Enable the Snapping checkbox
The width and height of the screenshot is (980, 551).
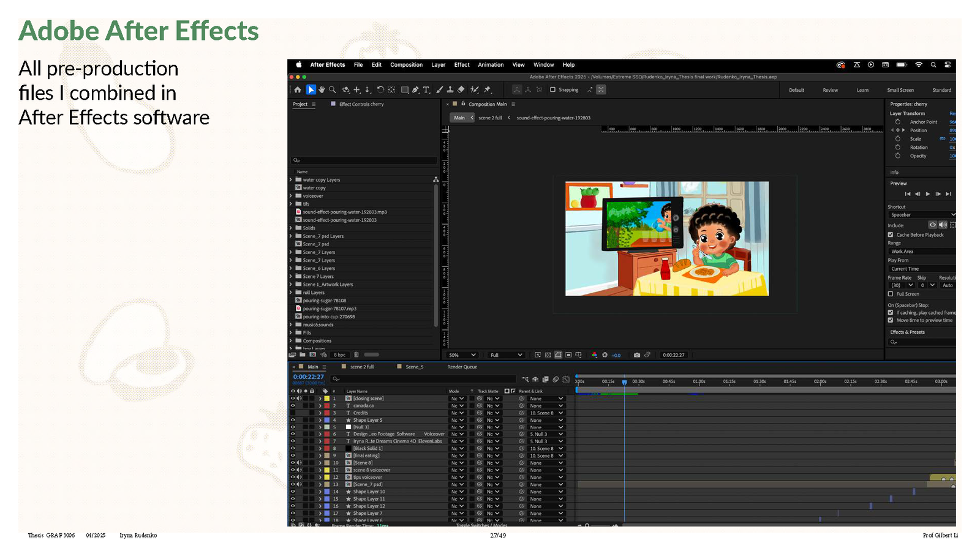(552, 90)
